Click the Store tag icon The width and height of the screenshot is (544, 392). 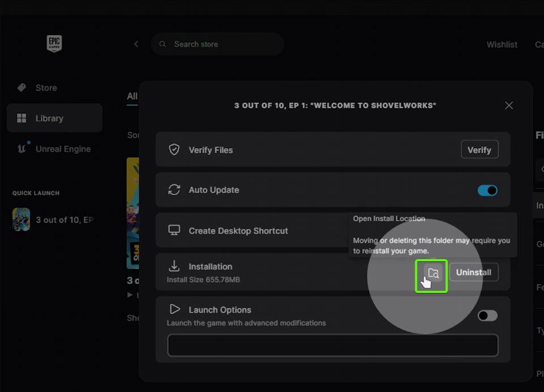[x=22, y=88]
